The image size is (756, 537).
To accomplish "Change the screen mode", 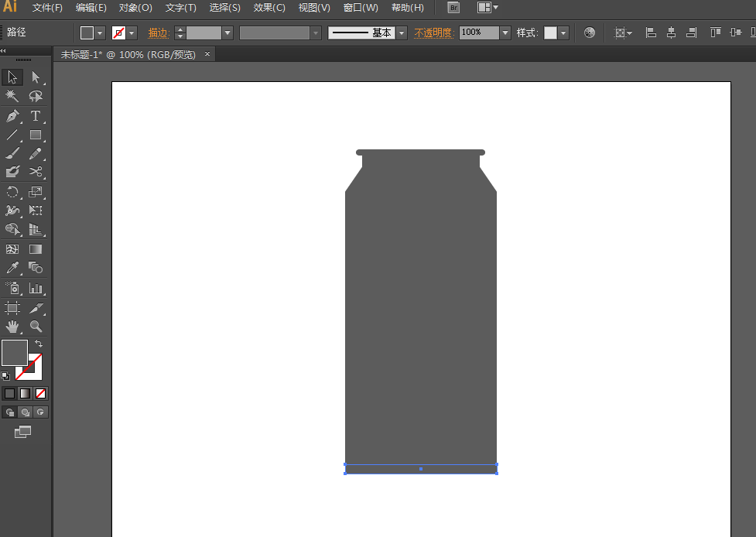I will 22,432.
